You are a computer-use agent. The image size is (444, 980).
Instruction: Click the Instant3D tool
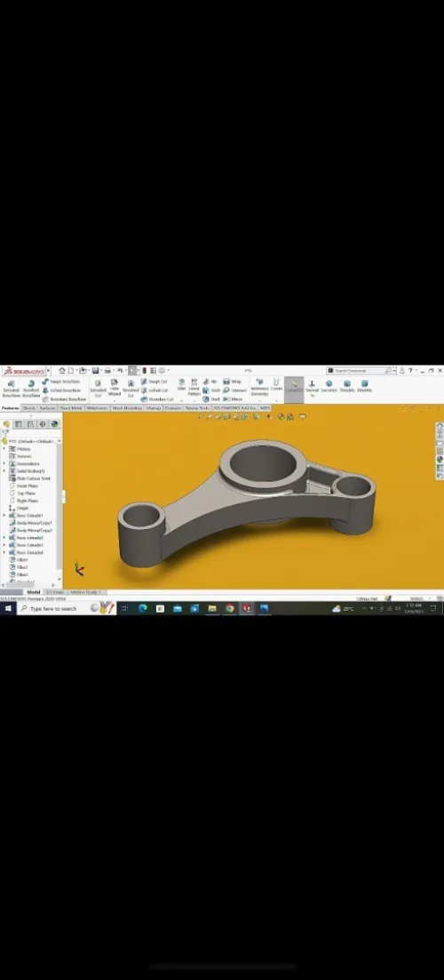(x=294, y=388)
